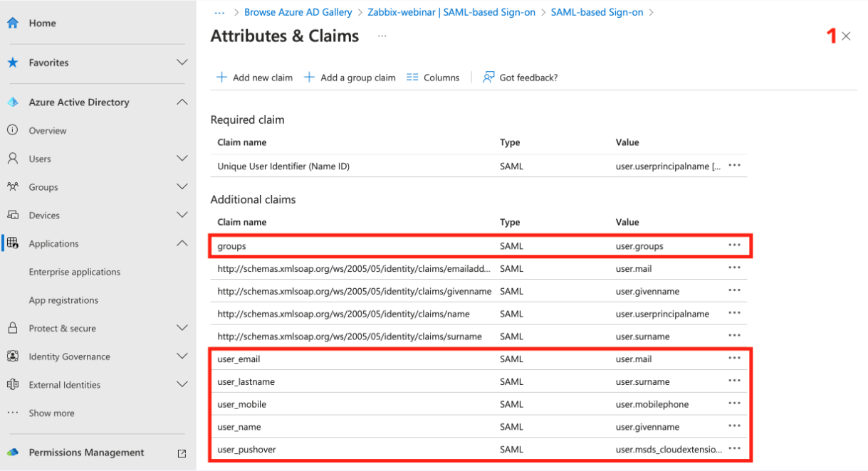
Task: Open context menu for user_pushover claim
Action: pyautogui.click(x=734, y=449)
